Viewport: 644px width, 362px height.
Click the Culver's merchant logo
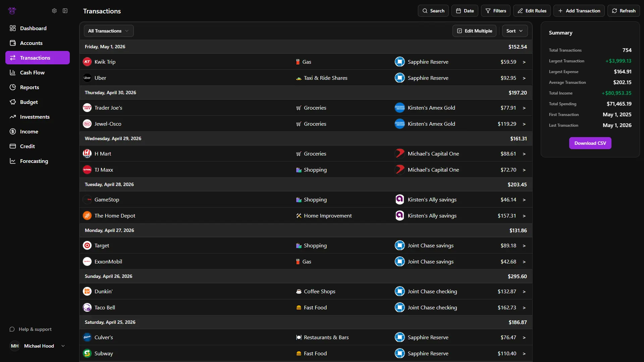click(87, 337)
